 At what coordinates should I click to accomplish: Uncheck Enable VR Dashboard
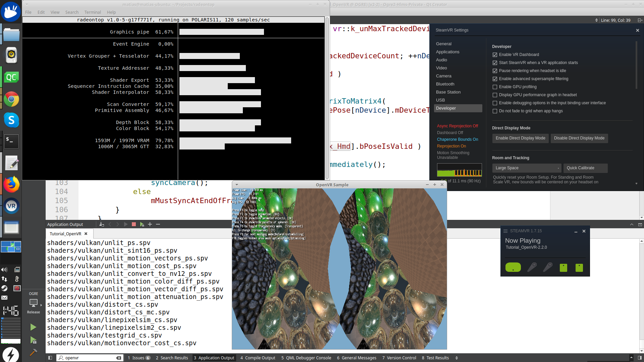[495, 55]
